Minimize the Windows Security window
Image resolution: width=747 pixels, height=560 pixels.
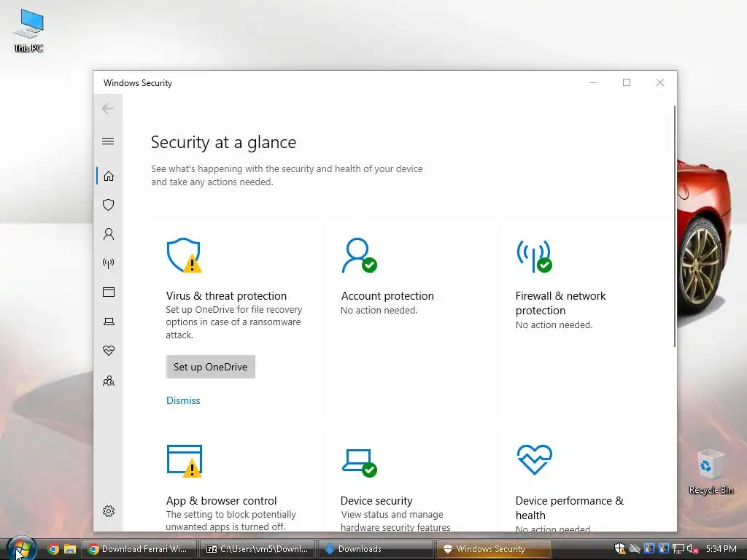click(593, 82)
